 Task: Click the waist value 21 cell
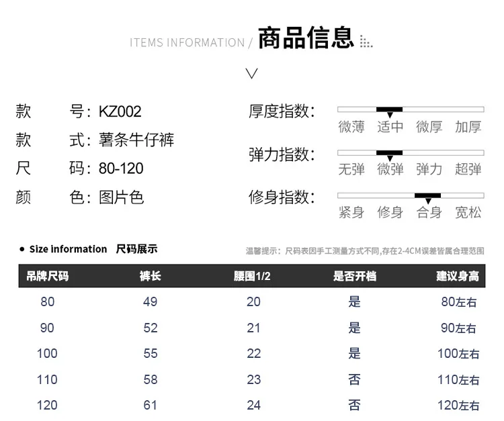pyautogui.click(x=253, y=328)
